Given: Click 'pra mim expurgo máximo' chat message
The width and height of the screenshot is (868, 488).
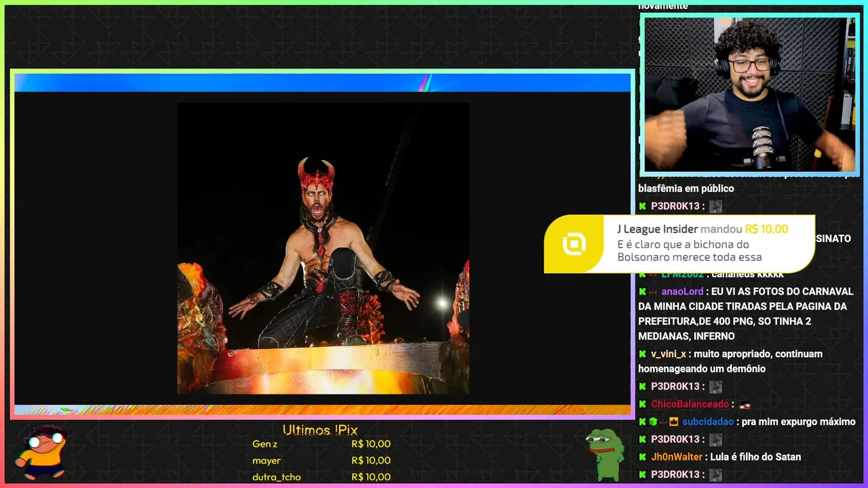Looking at the screenshot, I should (x=799, y=422).
